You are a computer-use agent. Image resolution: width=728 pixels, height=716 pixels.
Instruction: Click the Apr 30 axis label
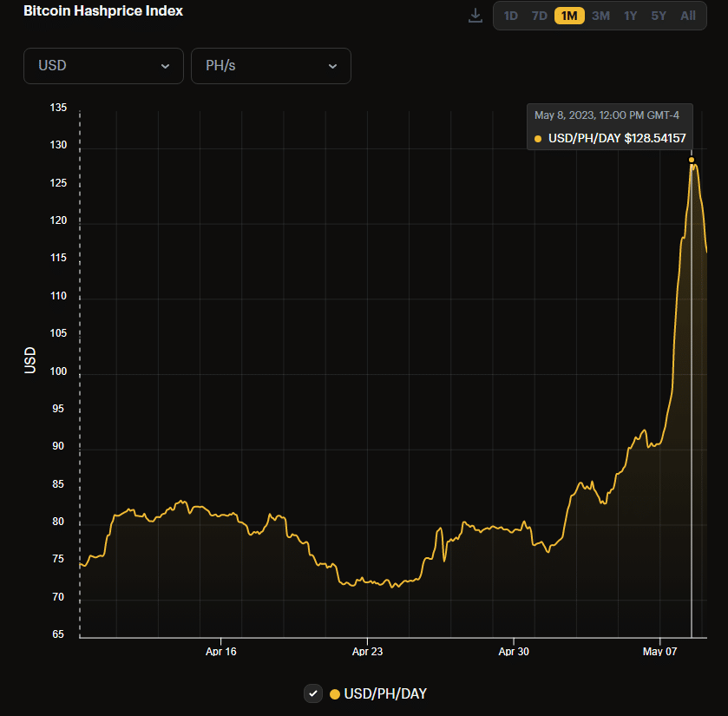click(514, 652)
